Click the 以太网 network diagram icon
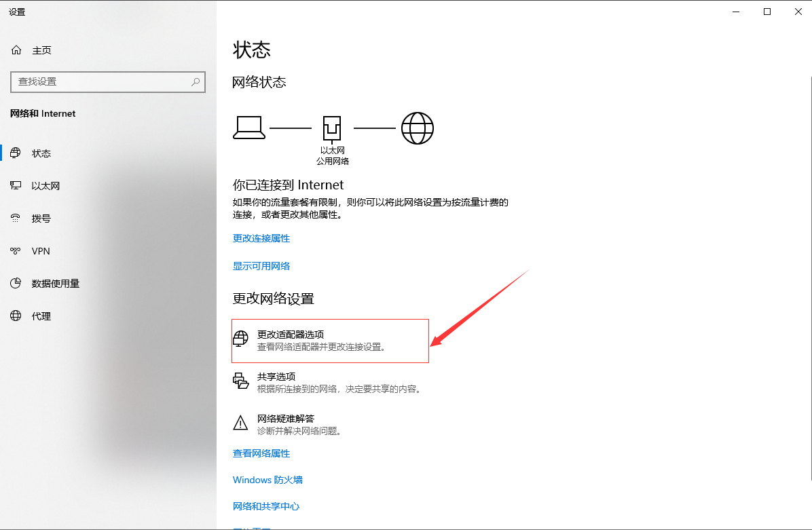Image resolution: width=812 pixels, height=530 pixels. point(332,128)
